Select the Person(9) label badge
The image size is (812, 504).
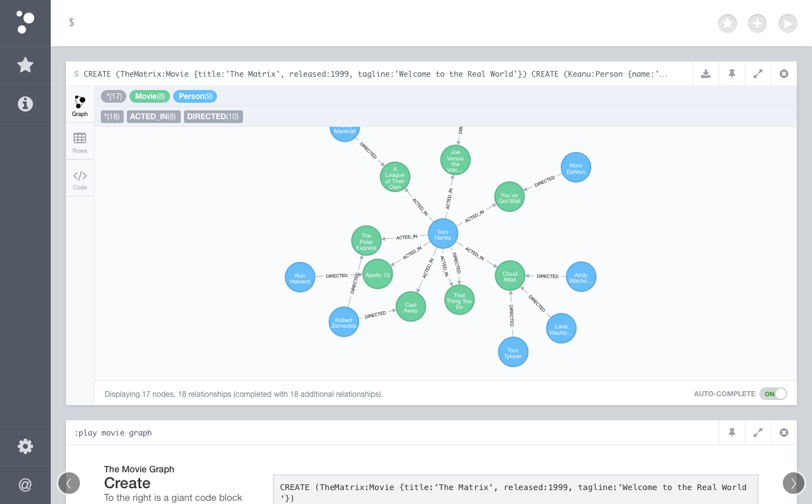(x=195, y=96)
